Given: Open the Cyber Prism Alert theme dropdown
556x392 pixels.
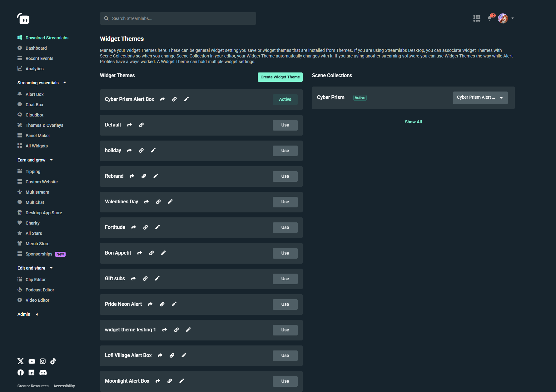Looking at the screenshot, I should [480, 97].
